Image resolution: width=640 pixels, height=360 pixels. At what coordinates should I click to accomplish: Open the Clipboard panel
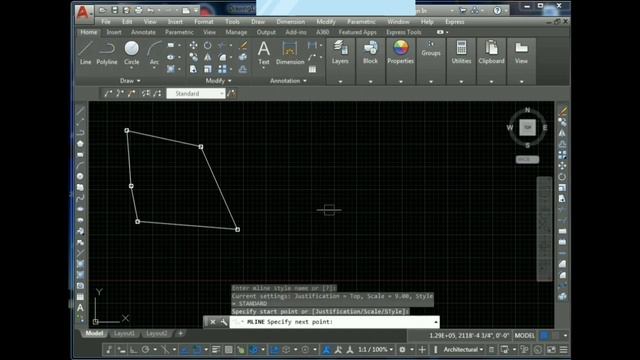pyautogui.click(x=491, y=52)
